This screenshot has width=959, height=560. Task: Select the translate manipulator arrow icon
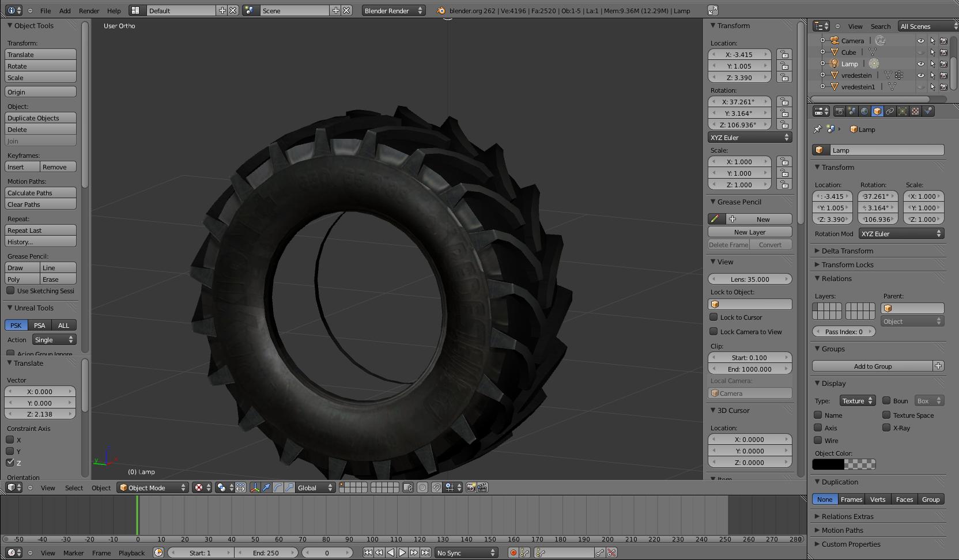[x=266, y=487]
